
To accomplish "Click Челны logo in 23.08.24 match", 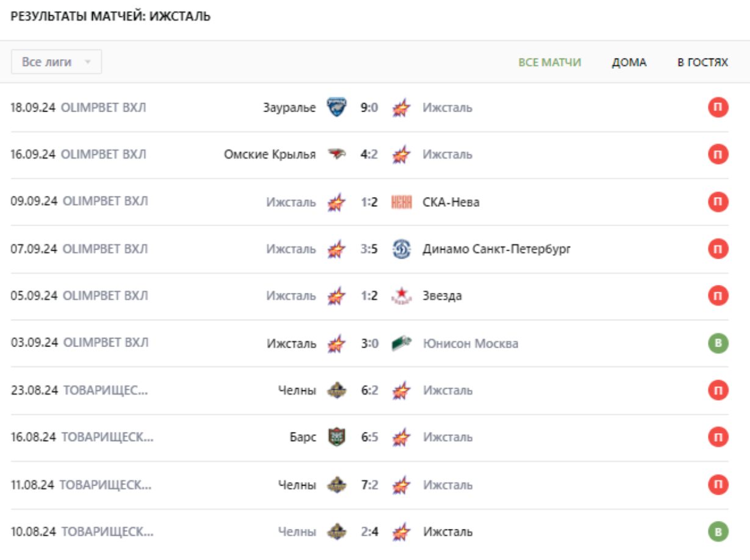I will coord(337,390).
